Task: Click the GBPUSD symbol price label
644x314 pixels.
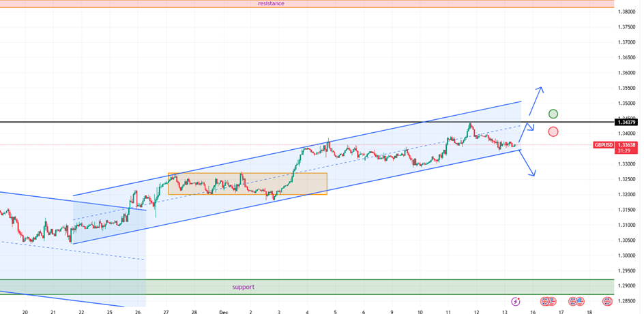Action: [604, 145]
